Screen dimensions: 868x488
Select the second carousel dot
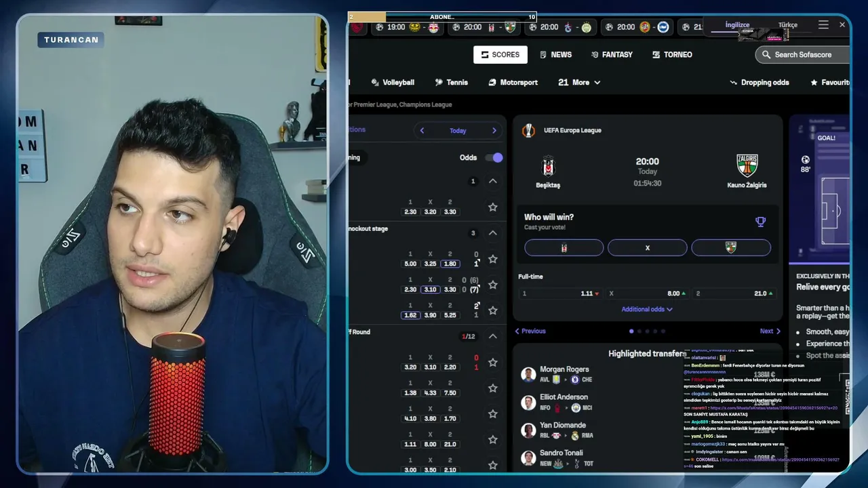[x=639, y=331]
